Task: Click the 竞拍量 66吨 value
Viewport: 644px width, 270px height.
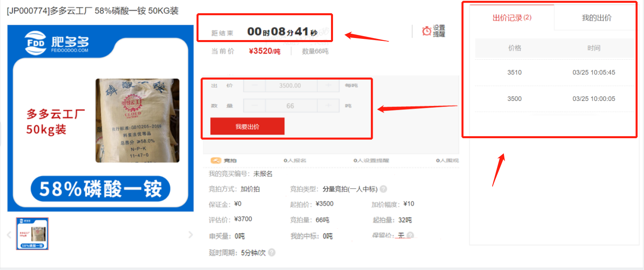Action: tap(323, 220)
